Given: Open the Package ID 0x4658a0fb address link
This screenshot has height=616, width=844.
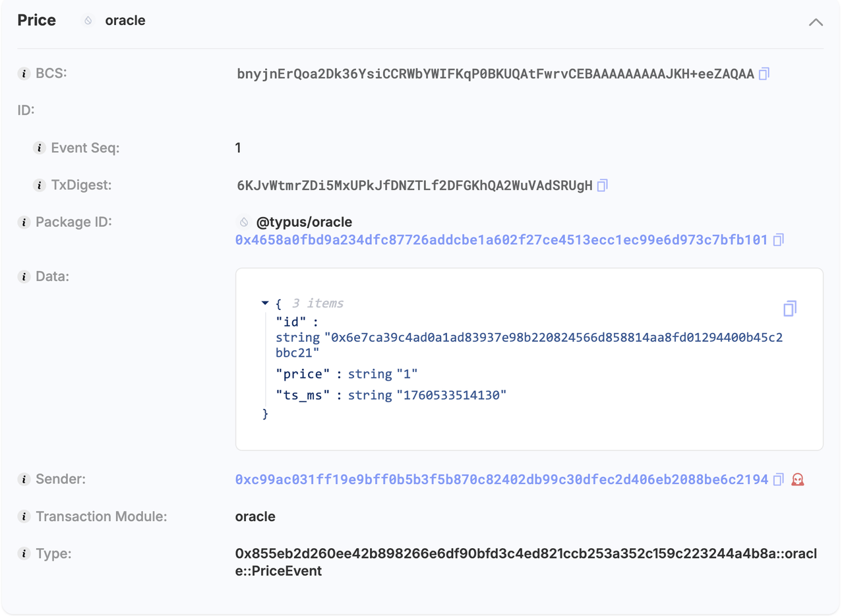Looking at the screenshot, I should (x=502, y=240).
